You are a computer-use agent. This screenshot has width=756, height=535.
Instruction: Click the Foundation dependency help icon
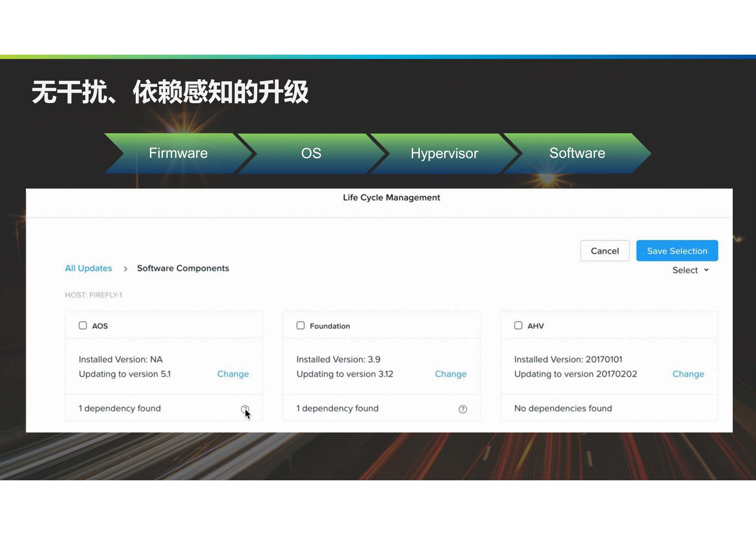pyautogui.click(x=463, y=409)
